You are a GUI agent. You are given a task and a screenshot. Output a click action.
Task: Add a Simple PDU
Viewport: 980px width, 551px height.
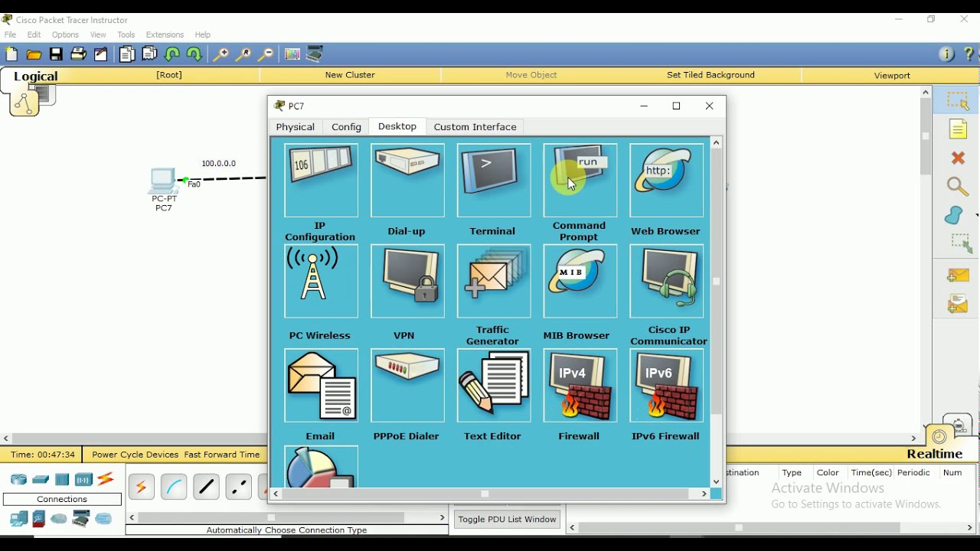pyautogui.click(x=959, y=275)
